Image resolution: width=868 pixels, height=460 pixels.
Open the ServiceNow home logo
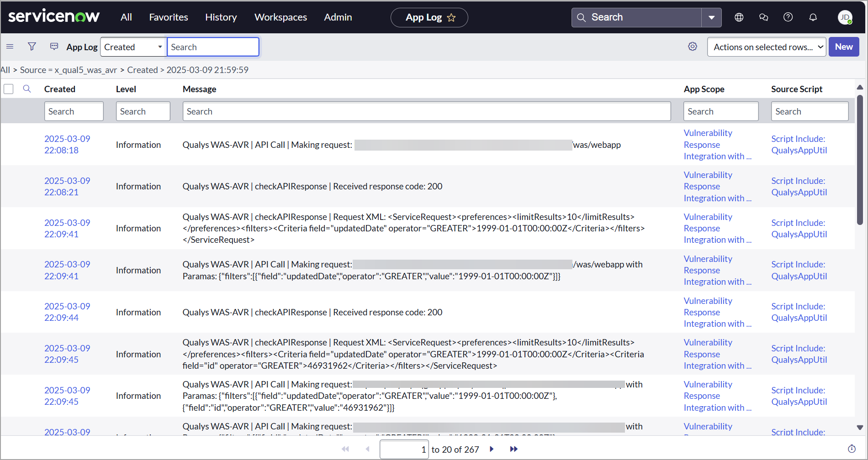pyautogui.click(x=54, y=16)
